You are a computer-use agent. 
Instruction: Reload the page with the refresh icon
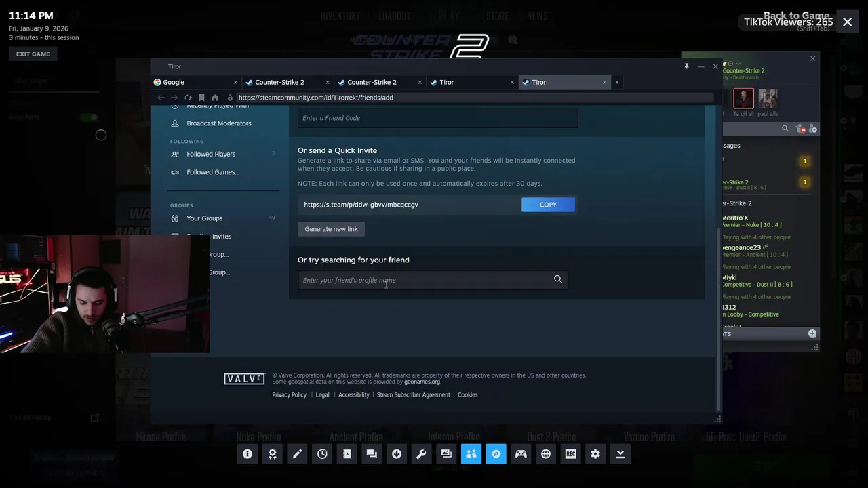pos(188,98)
